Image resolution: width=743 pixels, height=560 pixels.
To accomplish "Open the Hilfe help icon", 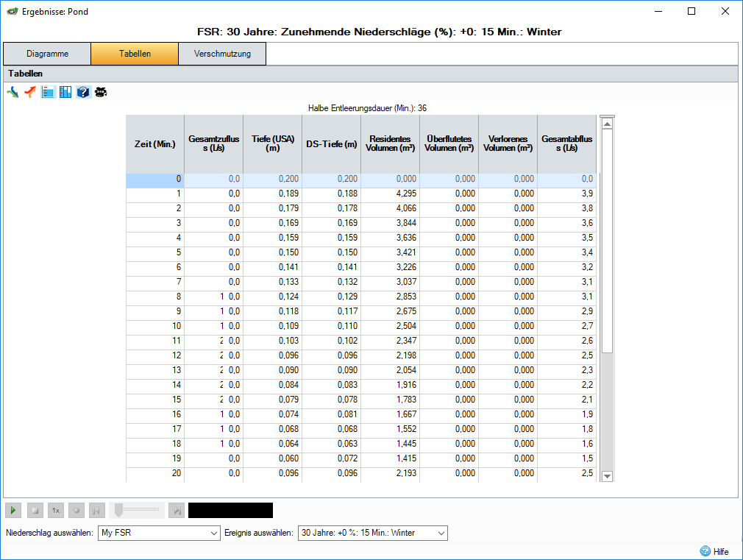I will pos(705,551).
